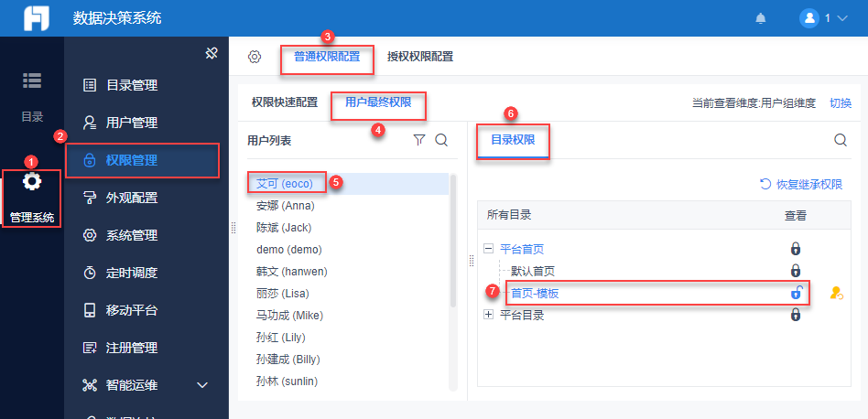
Task: Filter the user list
Action: click(x=419, y=140)
